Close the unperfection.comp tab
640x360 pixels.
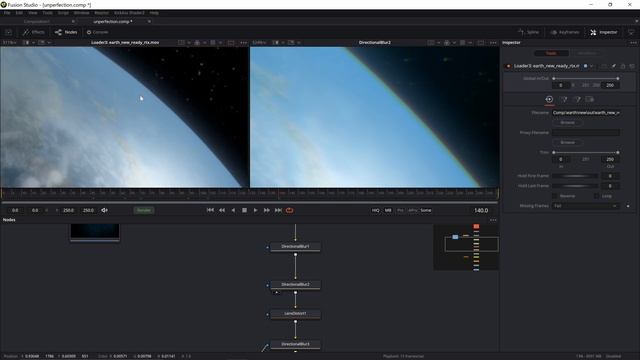pyautogui.click(x=149, y=21)
